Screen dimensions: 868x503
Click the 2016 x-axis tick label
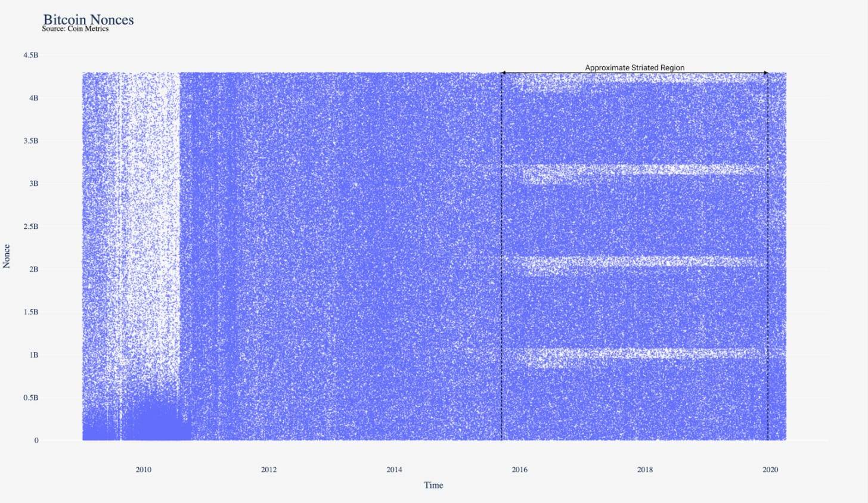pyautogui.click(x=519, y=470)
